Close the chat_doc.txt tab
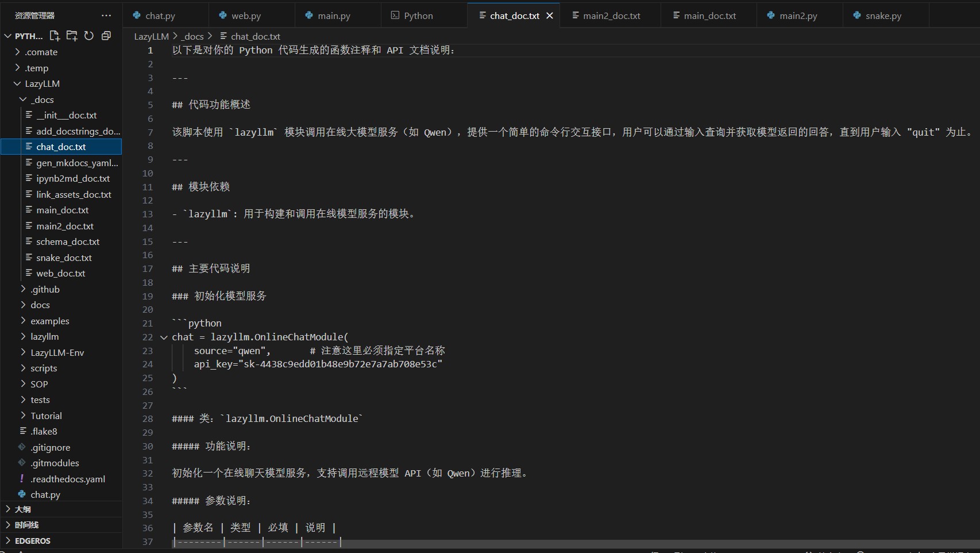980x553 pixels. click(550, 16)
